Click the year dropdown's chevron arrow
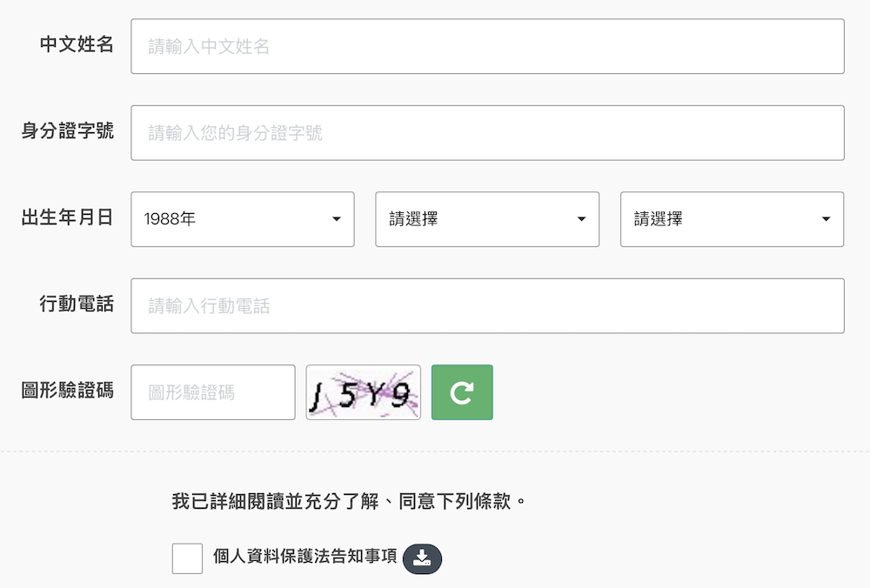This screenshot has width=870, height=588. 338,220
